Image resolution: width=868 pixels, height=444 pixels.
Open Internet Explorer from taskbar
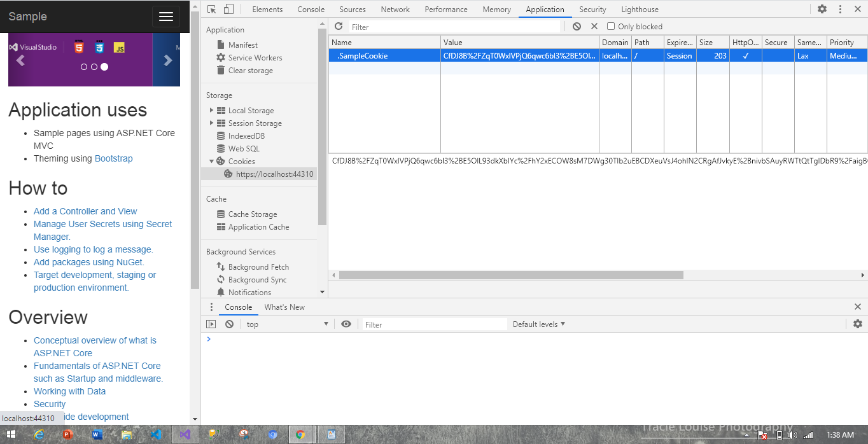39,435
